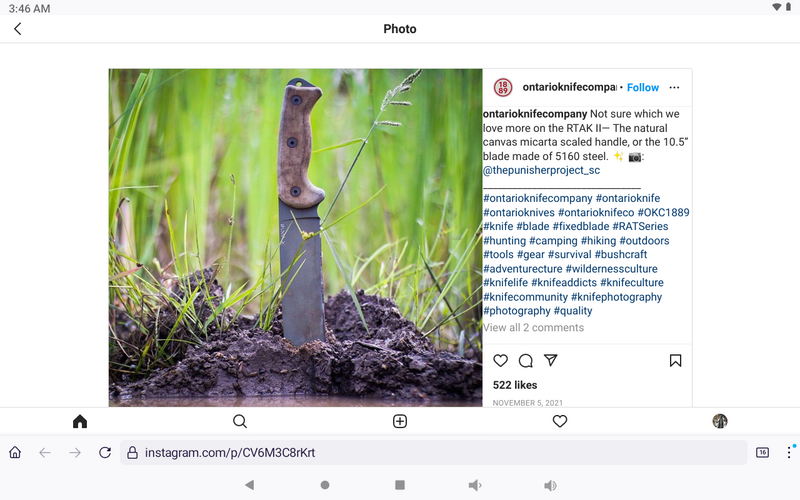The width and height of the screenshot is (800, 500).
Task: Open the post's three-dot options menu
Action: [674, 87]
